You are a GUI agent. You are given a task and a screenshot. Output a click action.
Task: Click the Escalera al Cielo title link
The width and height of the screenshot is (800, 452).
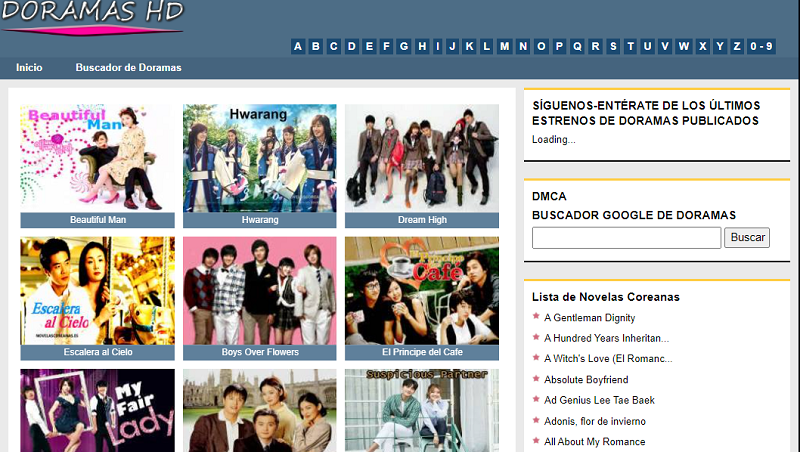97,352
